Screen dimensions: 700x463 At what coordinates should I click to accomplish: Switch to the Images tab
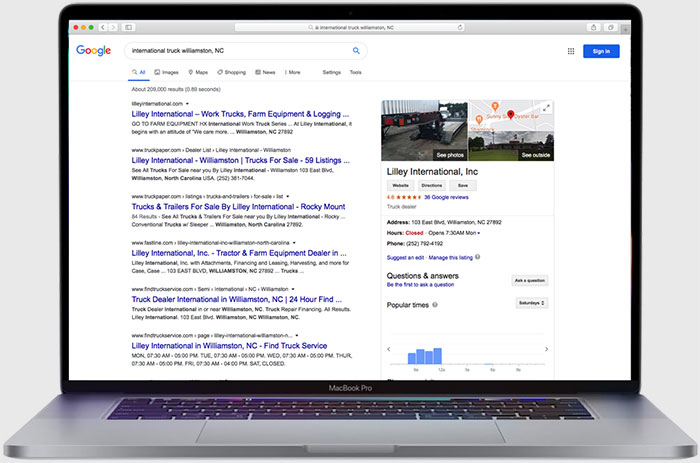(x=167, y=72)
